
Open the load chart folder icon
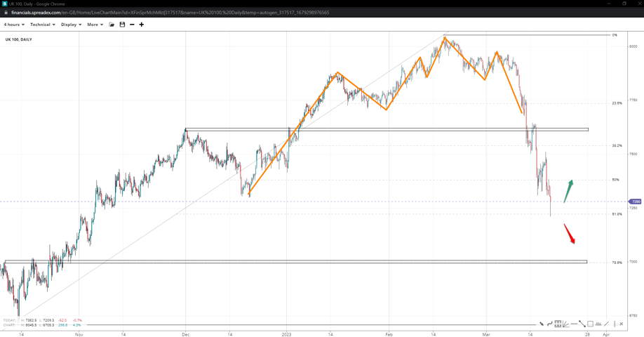[x=112, y=25]
